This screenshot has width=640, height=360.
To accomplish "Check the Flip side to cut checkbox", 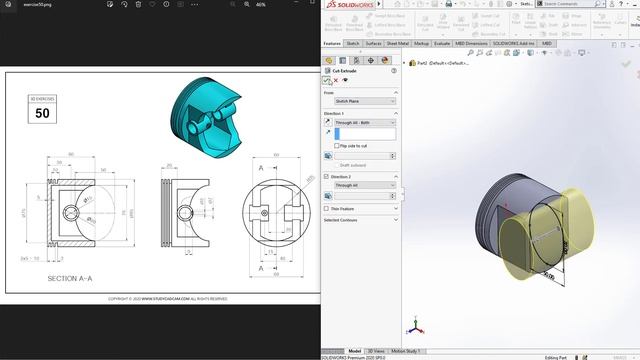I will tap(337, 146).
